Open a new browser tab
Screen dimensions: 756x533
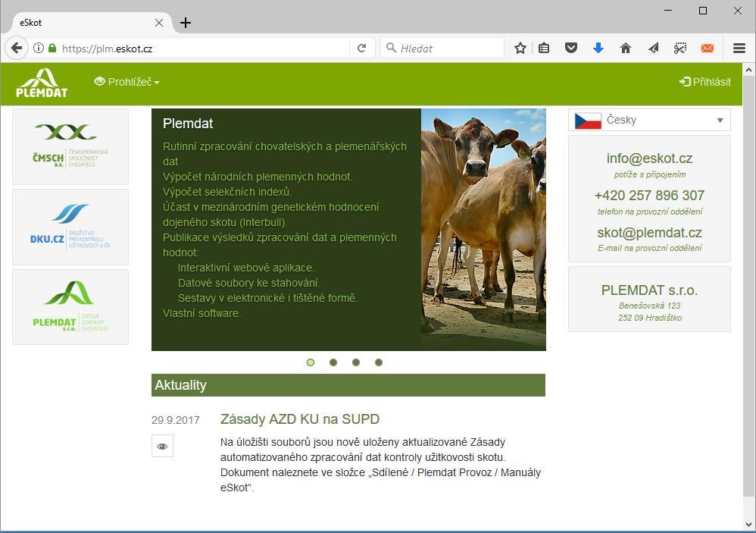(186, 23)
